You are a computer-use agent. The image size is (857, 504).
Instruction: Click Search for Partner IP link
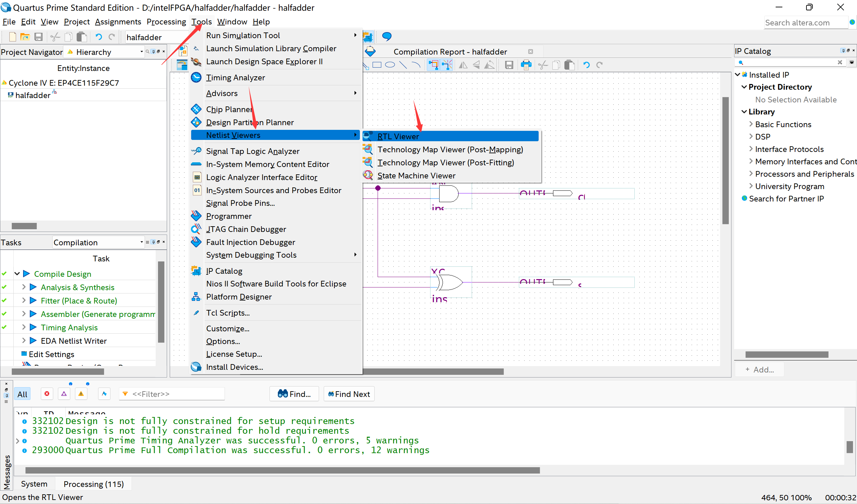coord(786,198)
